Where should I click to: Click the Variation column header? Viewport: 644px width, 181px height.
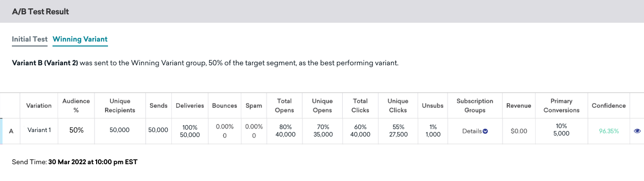[39, 105]
